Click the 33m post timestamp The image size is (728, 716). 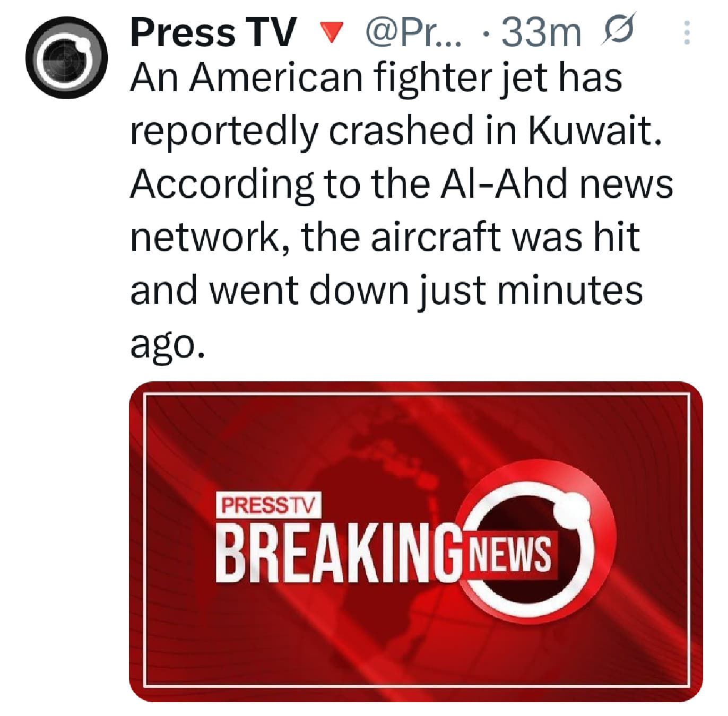coord(540,32)
